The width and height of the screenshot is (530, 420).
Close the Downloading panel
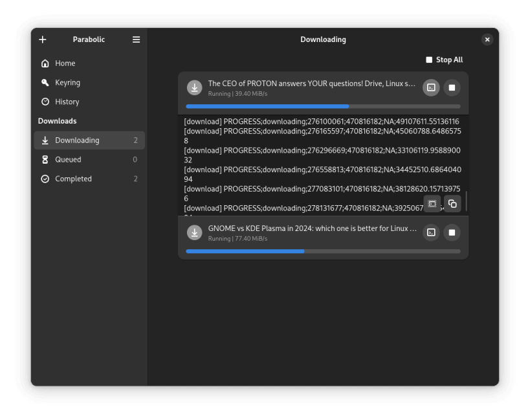[487, 39]
